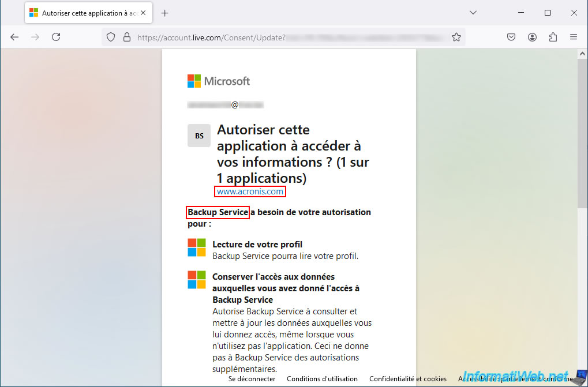This screenshot has width=588, height=387.
Task: Click the scrollbar up arrow
Action: point(582,54)
